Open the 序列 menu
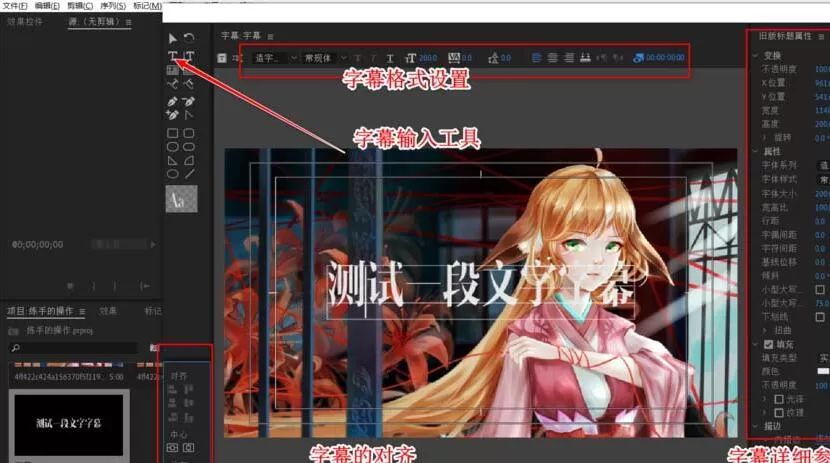The image size is (830, 463). tap(113, 6)
